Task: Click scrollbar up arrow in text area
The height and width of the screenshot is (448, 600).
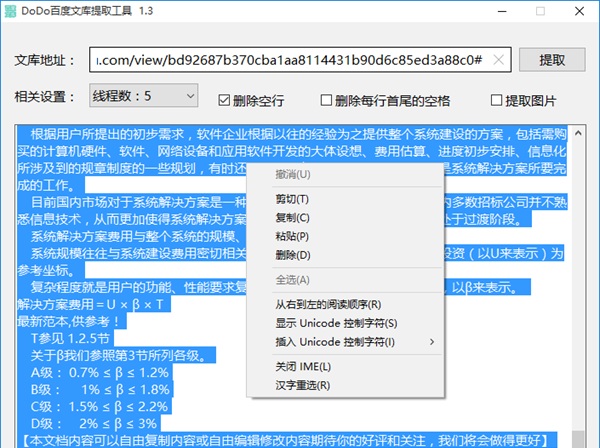Action: (x=578, y=134)
